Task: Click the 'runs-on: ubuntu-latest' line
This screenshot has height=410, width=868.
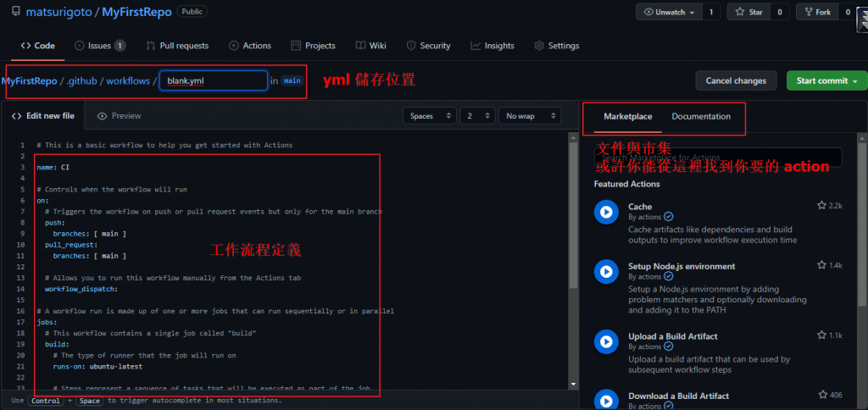Action: 97,366
